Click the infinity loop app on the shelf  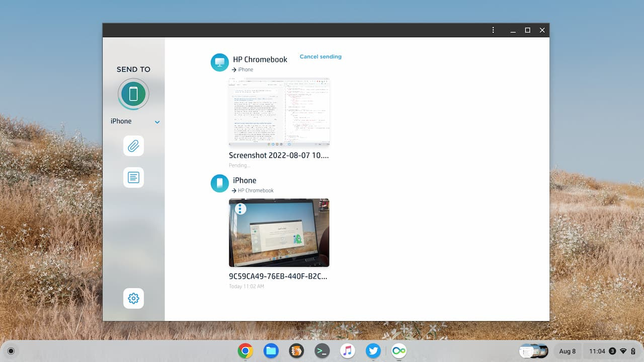[x=399, y=351]
